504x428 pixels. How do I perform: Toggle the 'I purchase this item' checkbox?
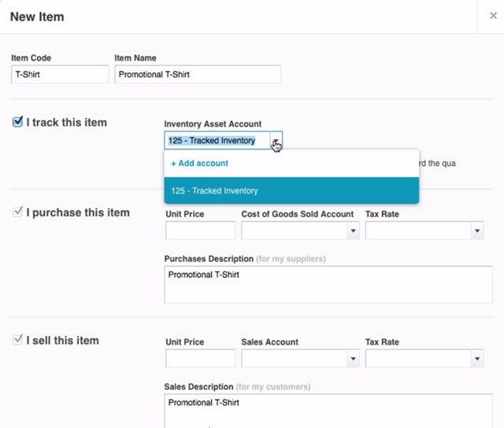(x=17, y=212)
